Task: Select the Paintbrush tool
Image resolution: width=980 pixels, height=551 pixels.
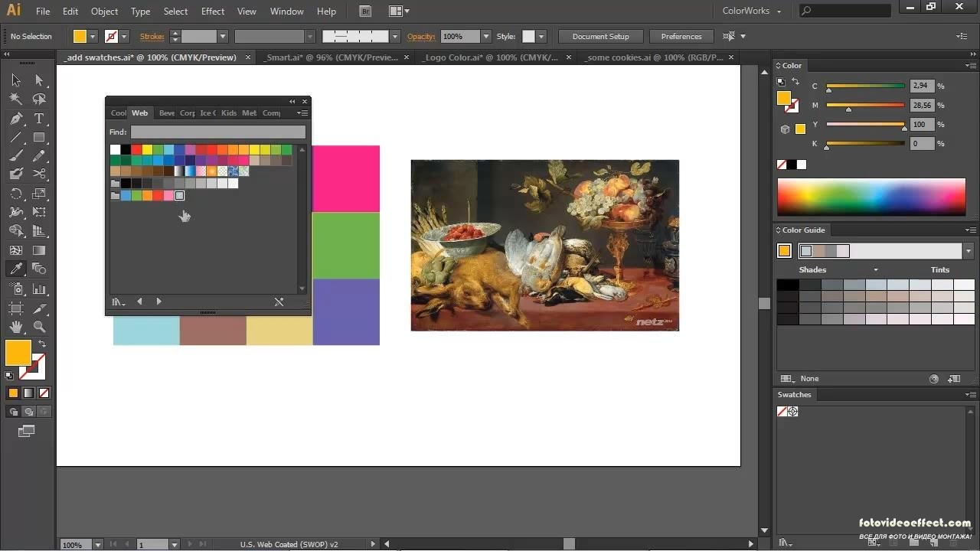Action: point(15,156)
